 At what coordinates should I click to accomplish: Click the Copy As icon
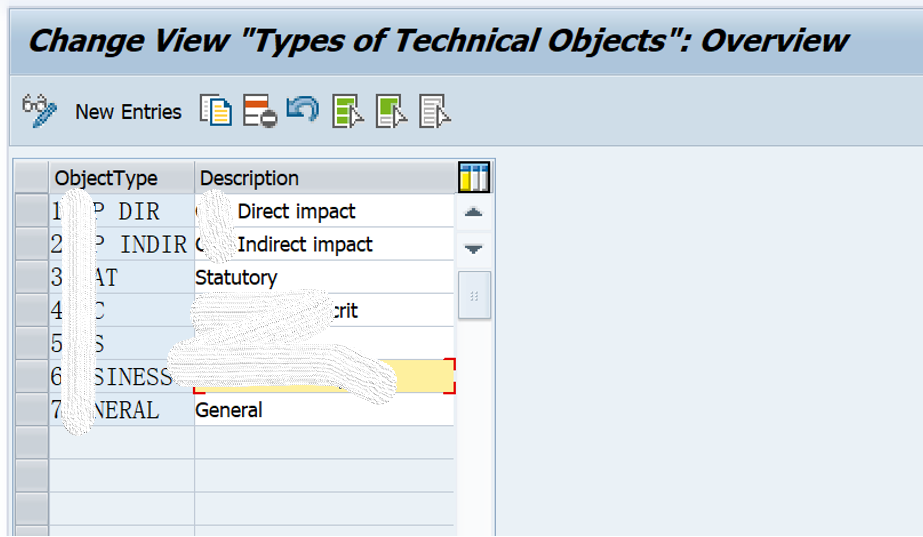215,111
